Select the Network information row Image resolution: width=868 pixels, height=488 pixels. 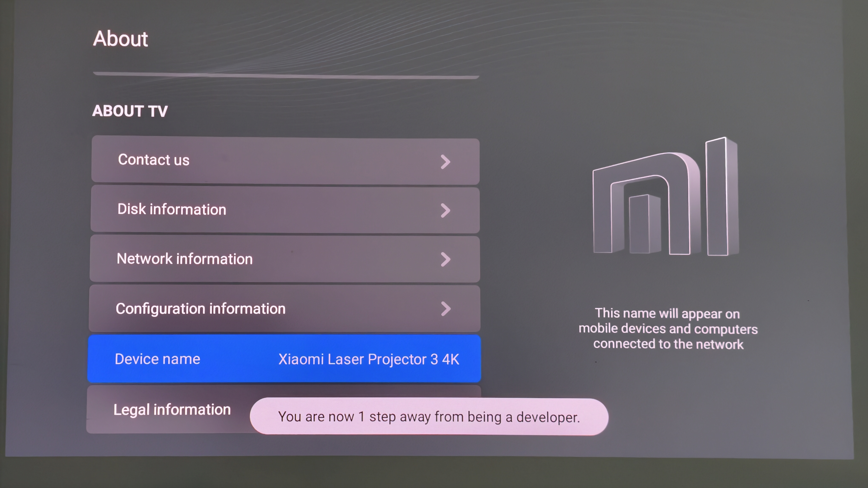pyautogui.click(x=285, y=259)
